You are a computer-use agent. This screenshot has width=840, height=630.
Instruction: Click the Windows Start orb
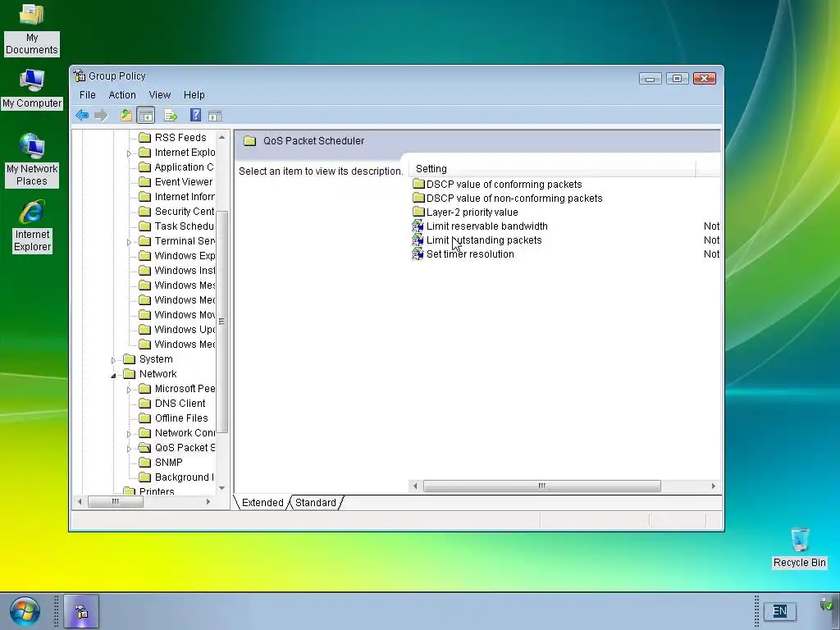tap(25, 611)
